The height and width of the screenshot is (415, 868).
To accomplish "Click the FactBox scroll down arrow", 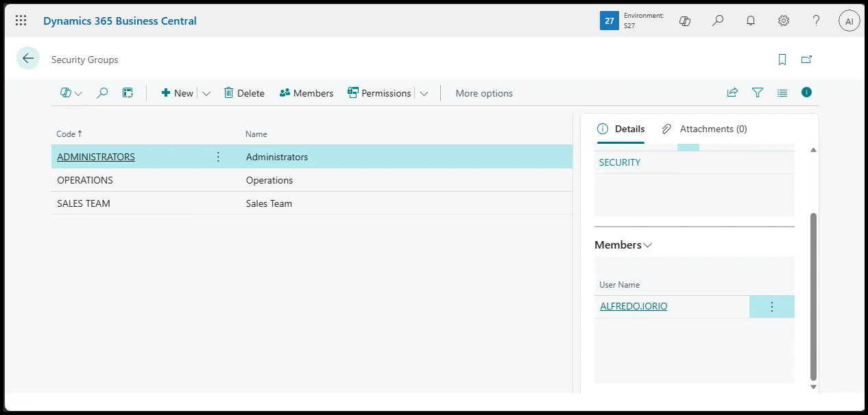I will coord(813,387).
